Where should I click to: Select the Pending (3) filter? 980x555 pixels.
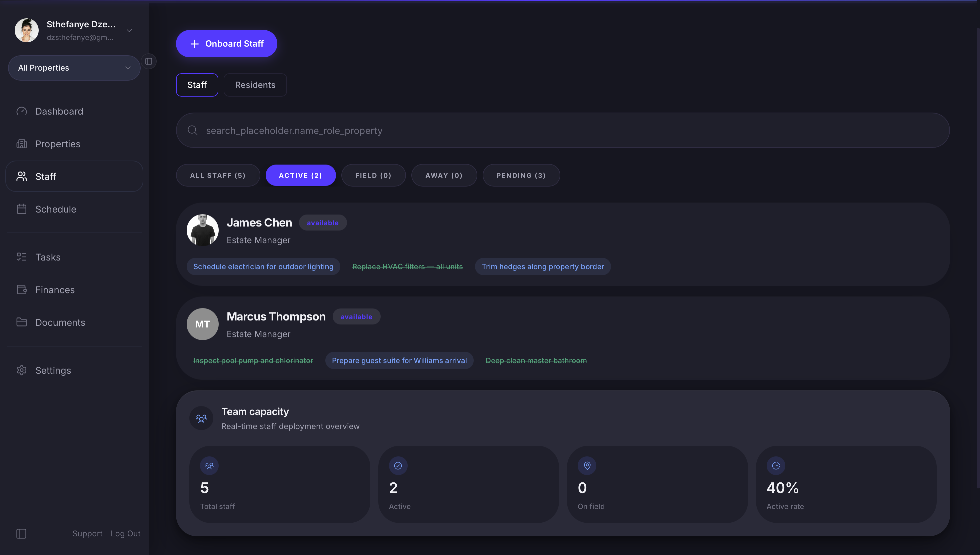pyautogui.click(x=521, y=175)
